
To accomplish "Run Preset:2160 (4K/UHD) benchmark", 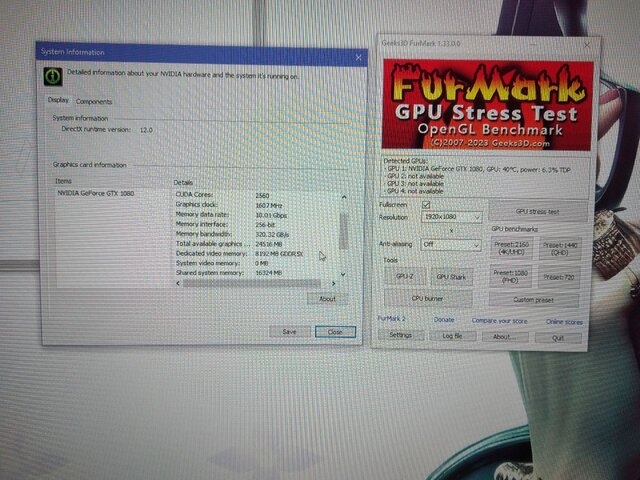I will (511, 248).
